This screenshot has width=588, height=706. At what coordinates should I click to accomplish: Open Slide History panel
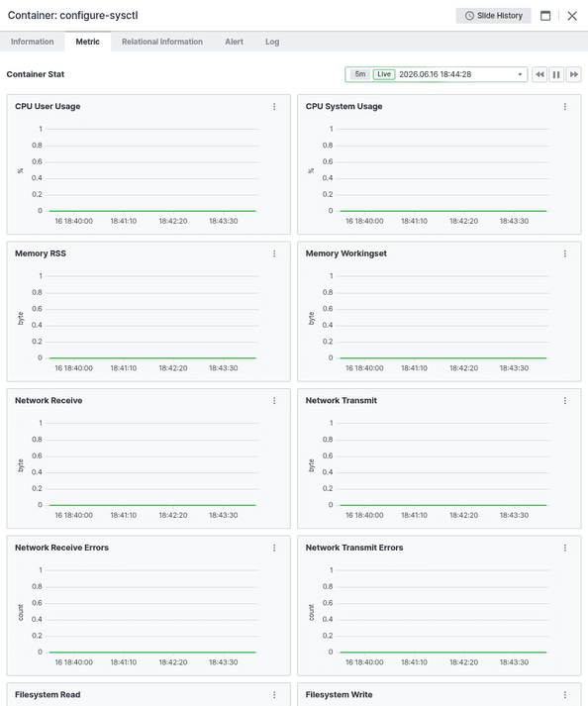tap(493, 16)
